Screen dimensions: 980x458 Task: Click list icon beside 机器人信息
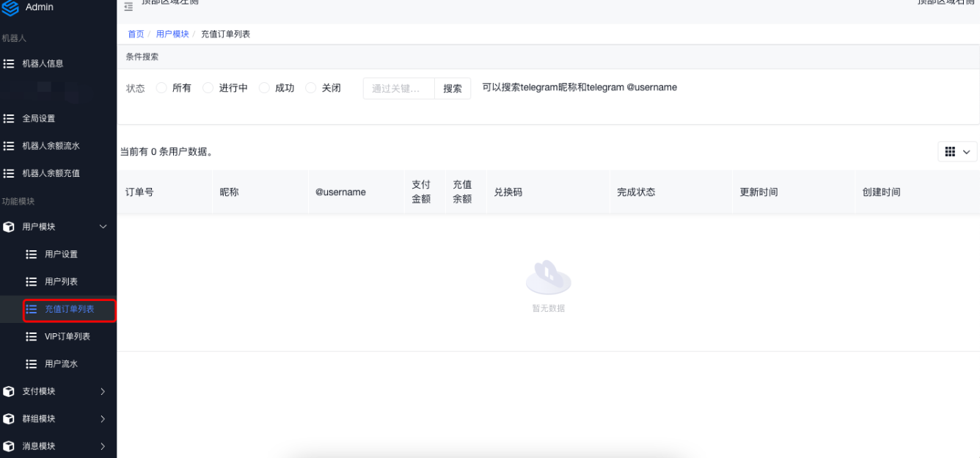pos(10,64)
